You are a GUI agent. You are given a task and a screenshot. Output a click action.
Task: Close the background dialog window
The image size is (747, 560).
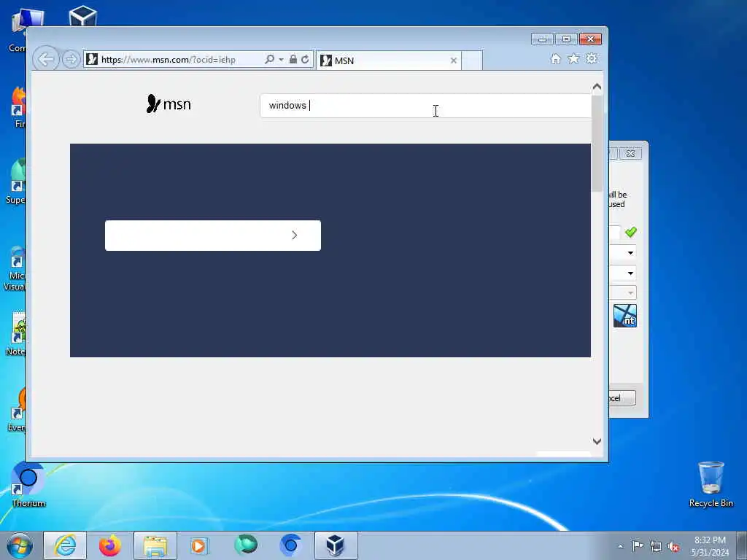click(631, 153)
